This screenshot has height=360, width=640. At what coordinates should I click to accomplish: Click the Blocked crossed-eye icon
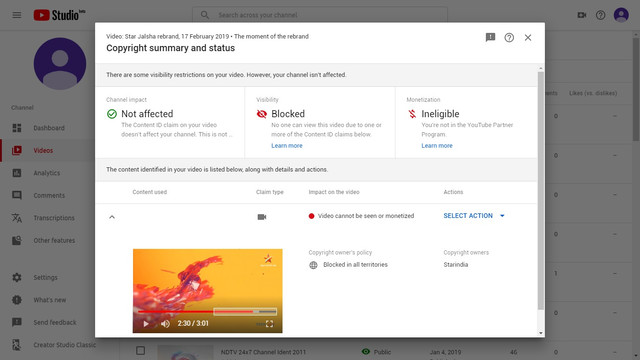click(x=262, y=114)
